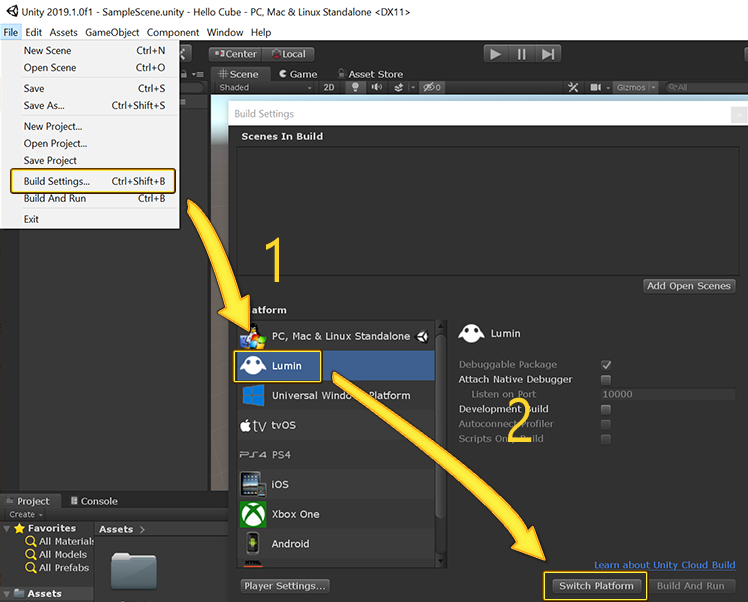Click the Switch Platform button

tap(596, 586)
